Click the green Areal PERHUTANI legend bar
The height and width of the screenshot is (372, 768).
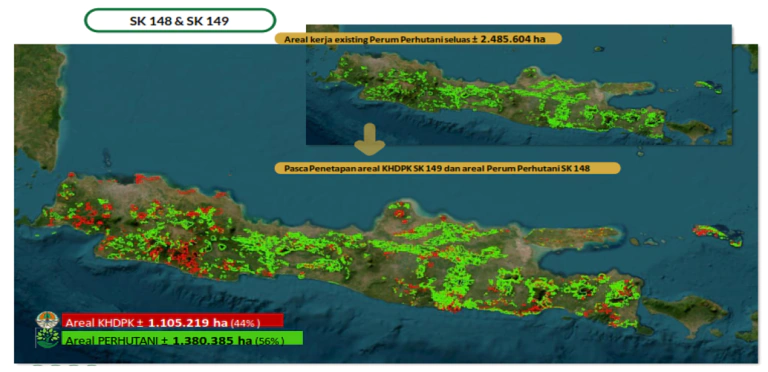[x=182, y=338]
